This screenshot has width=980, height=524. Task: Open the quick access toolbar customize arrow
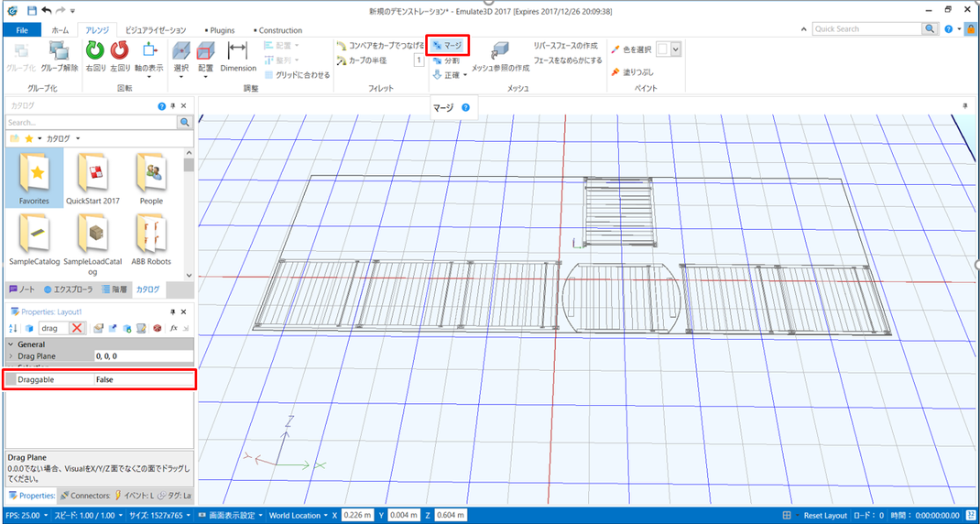(72, 11)
